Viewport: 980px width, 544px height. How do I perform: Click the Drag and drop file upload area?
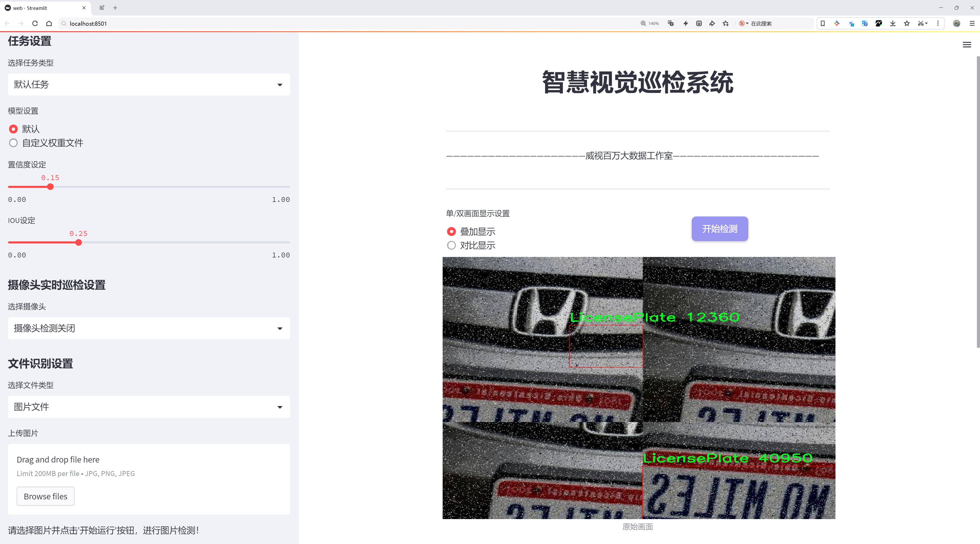tap(149, 479)
